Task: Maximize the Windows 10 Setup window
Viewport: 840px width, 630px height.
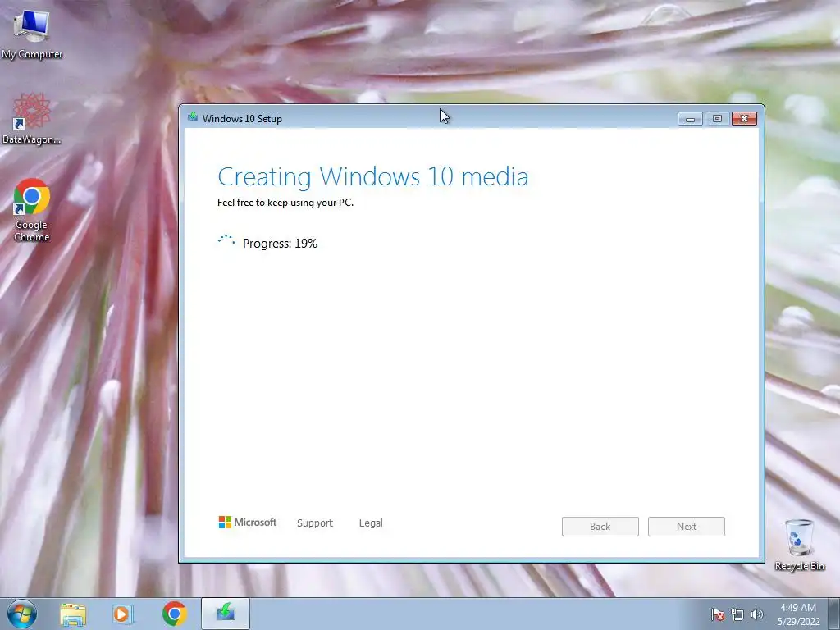Action: (717, 118)
